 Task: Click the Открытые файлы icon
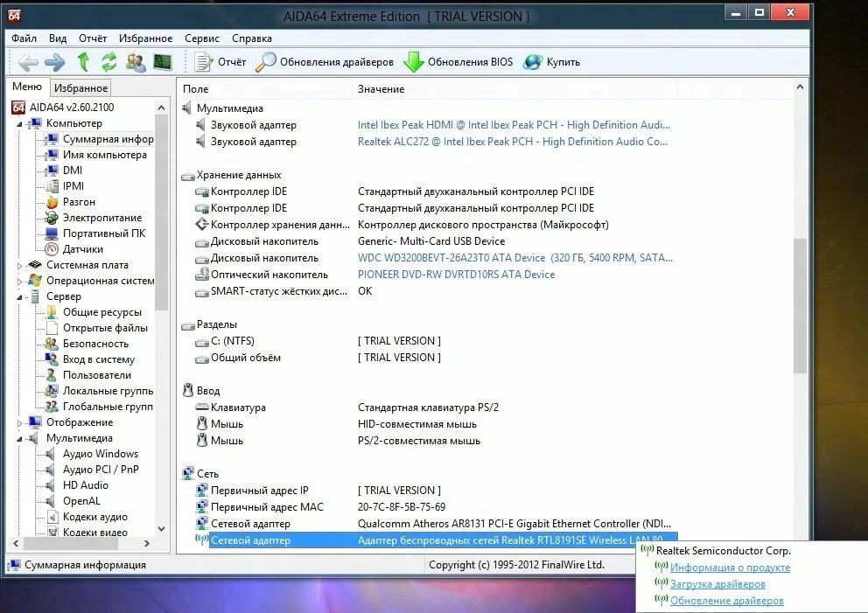click(52, 328)
